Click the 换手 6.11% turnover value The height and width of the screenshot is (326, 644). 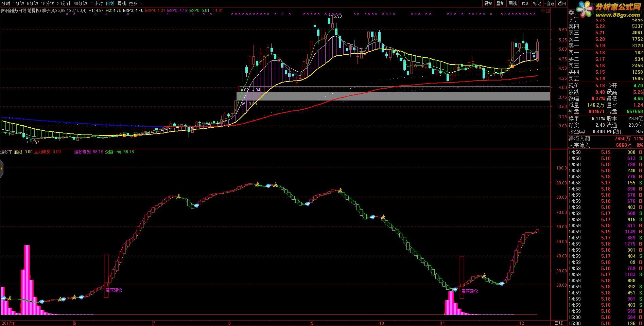[x=598, y=119]
